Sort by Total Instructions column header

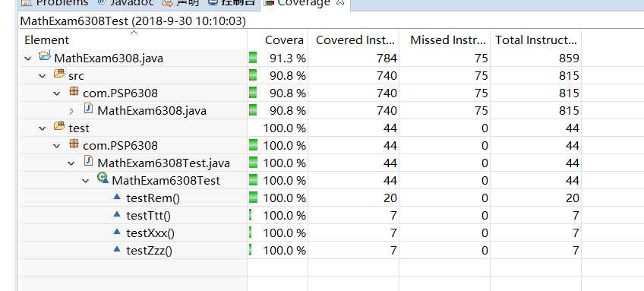536,40
